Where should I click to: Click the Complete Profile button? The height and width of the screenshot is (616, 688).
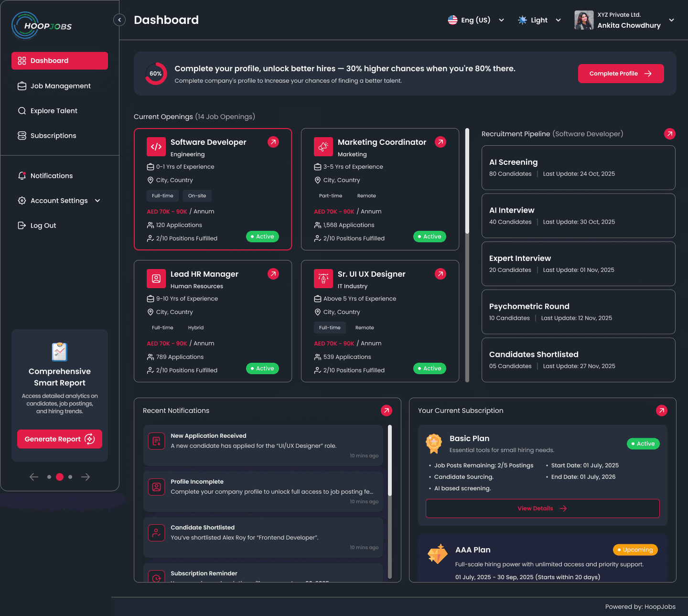pyautogui.click(x=621, y=73)
